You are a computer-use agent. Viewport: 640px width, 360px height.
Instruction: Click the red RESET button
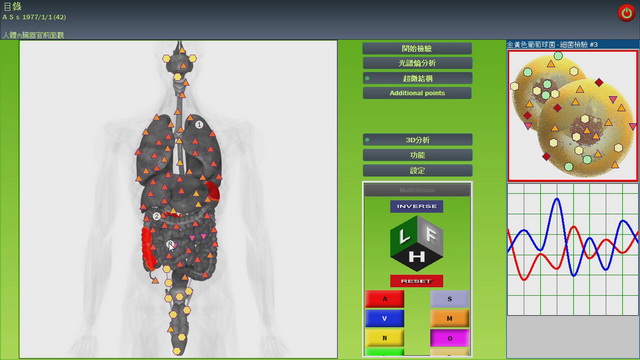click(416, 281)
